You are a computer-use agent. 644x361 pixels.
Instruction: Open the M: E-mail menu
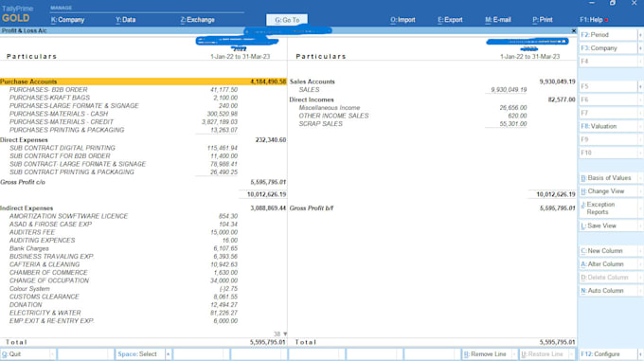[x=498, y=20]
